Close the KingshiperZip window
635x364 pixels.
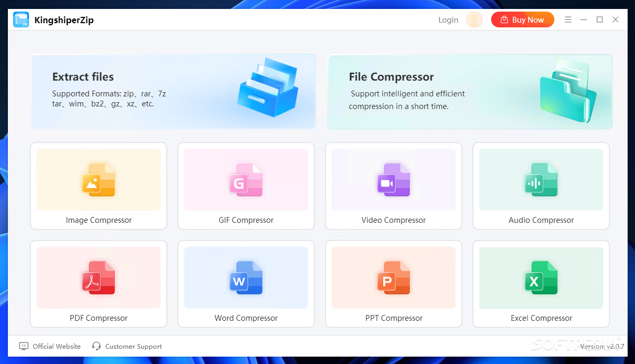click(x=616, y=19)
